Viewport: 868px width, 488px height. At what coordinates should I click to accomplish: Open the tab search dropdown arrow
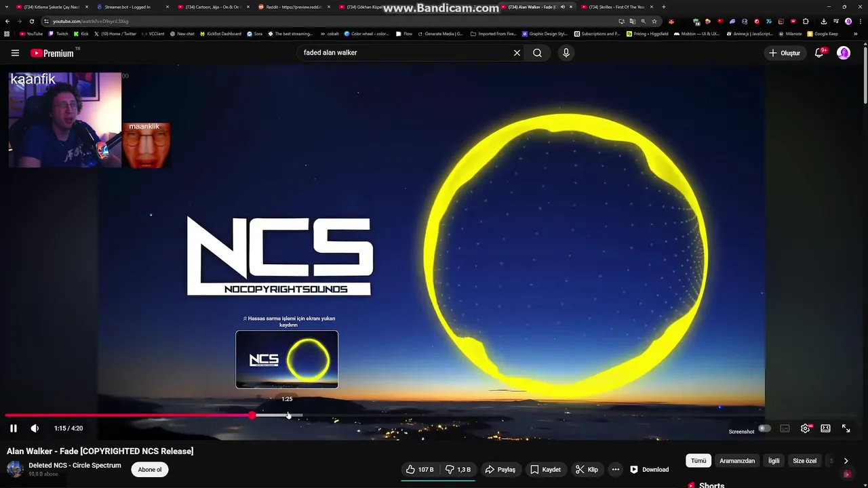[8, 7]
